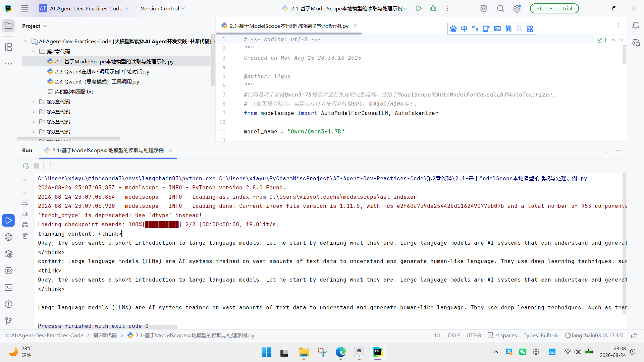
Task: Close the 2.1 ModelScope editor tab
Action: pyautogui.click(x=355, y=25)
